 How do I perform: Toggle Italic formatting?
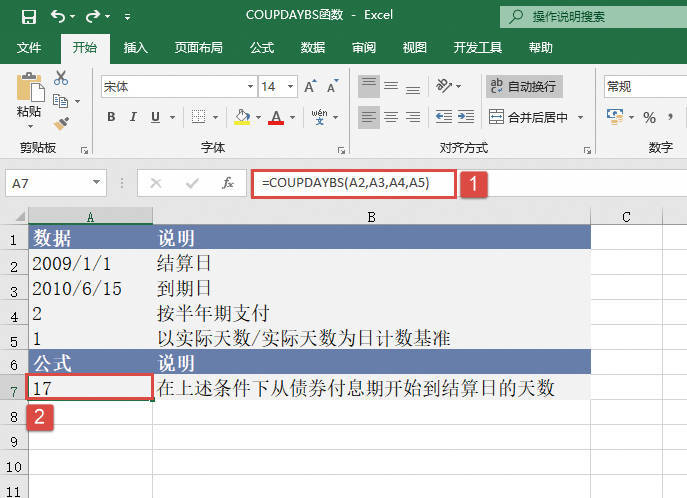pos(133,117)
